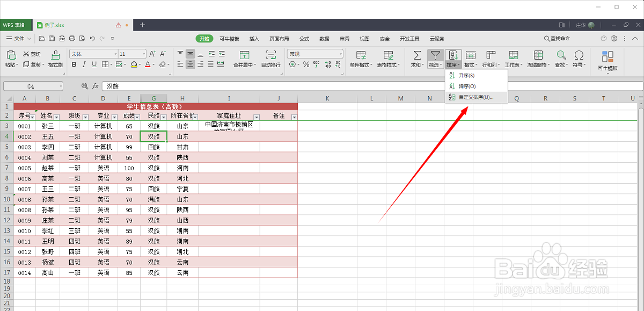Click the formula bar input showing 汉族
644x311 pixels.
tap(372, 86)
